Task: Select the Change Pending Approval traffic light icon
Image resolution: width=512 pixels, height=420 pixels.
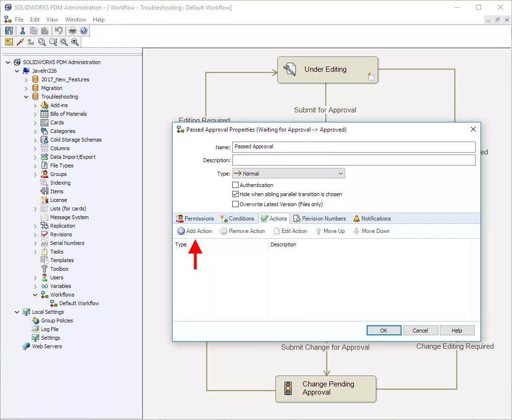Action: [288, 388]
